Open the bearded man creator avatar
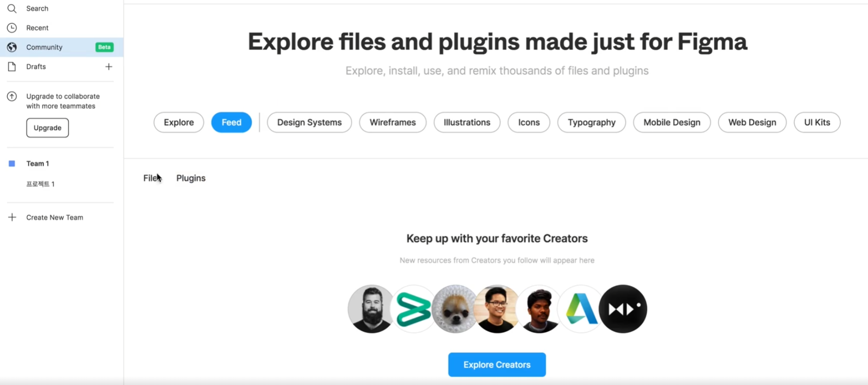 pos(371,309)
